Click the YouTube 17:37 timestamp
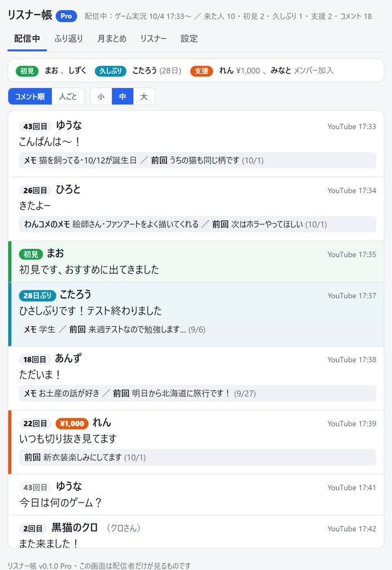Screen dimensions: 392x570 352,296
